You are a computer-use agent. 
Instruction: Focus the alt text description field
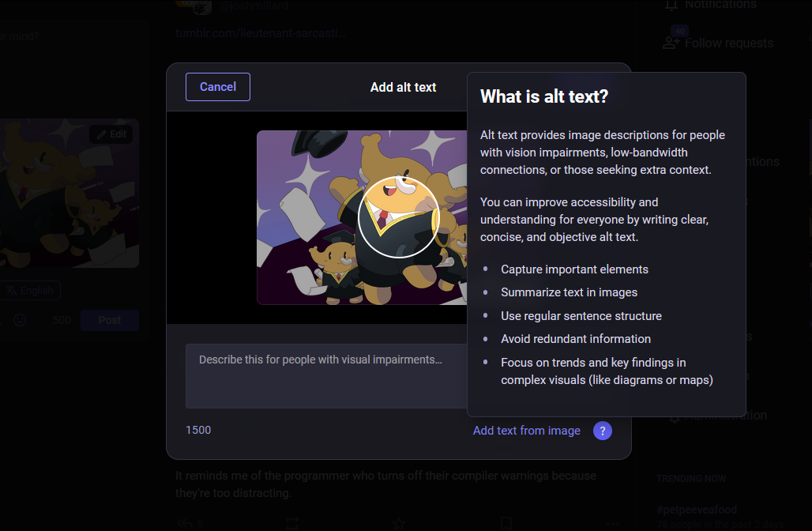tap(324, 375)
